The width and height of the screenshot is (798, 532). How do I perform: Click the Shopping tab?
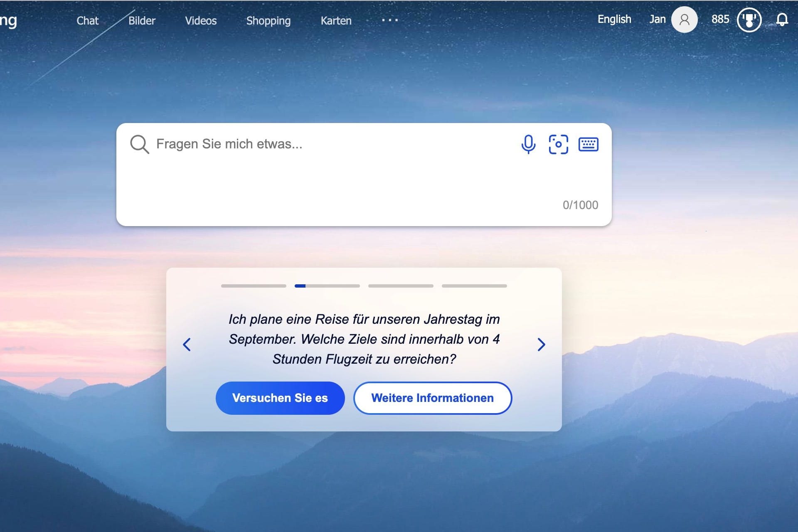pyautogui.click(x=268, y=21)
